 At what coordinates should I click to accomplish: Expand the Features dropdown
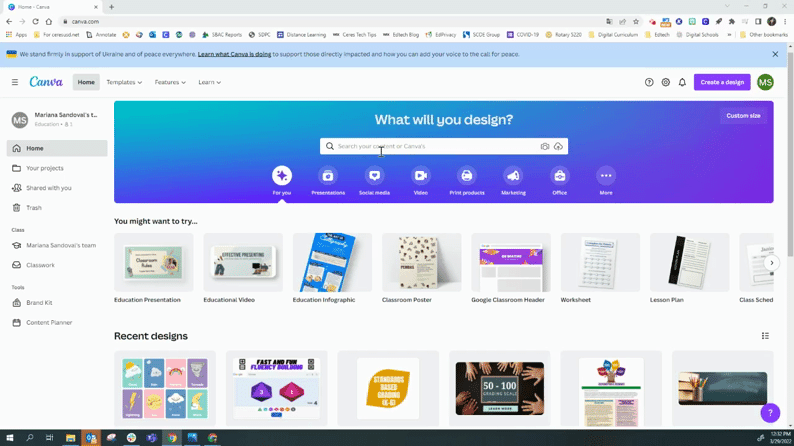[x=170, y=82]
